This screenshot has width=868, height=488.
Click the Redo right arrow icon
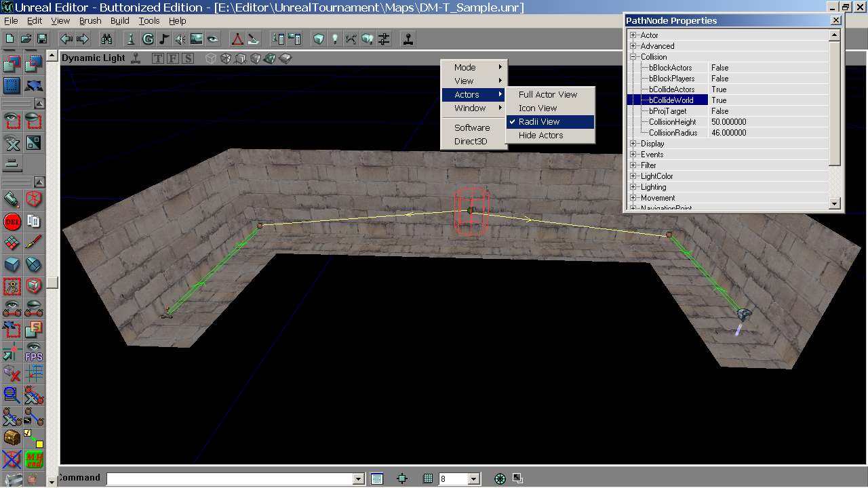pyautogui.click(x=83, y=39)
